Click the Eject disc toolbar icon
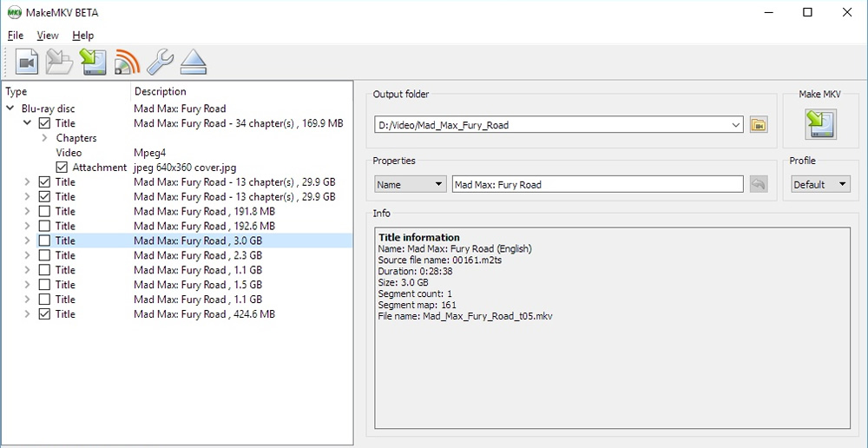The height and width of the screenshot is (448, 868). coord(194,62)
